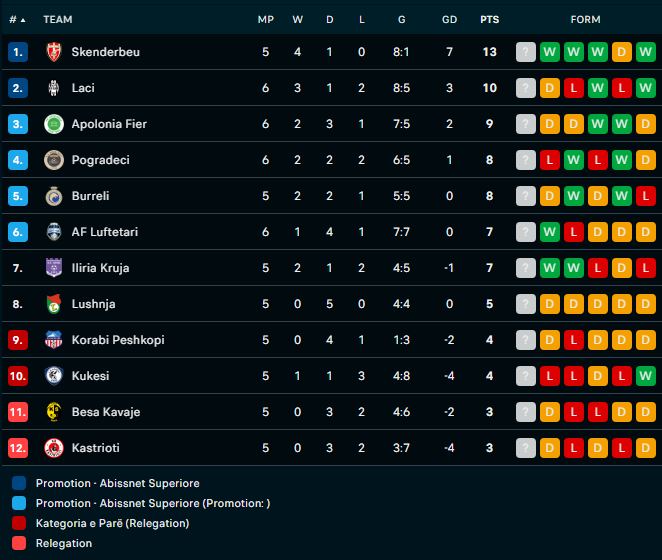The width and height of the screenshot is (662, 560).
Task: Open the Kastrioti team link
Action: coord(95,448)
